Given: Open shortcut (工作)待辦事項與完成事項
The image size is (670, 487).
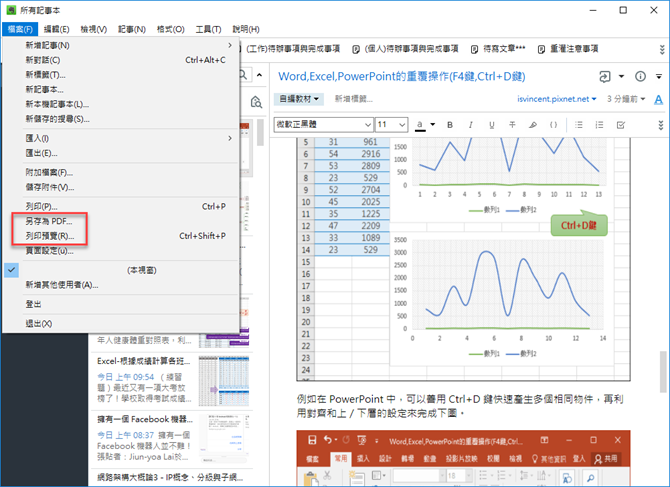Looking at the screenshot, I should 293,49.
